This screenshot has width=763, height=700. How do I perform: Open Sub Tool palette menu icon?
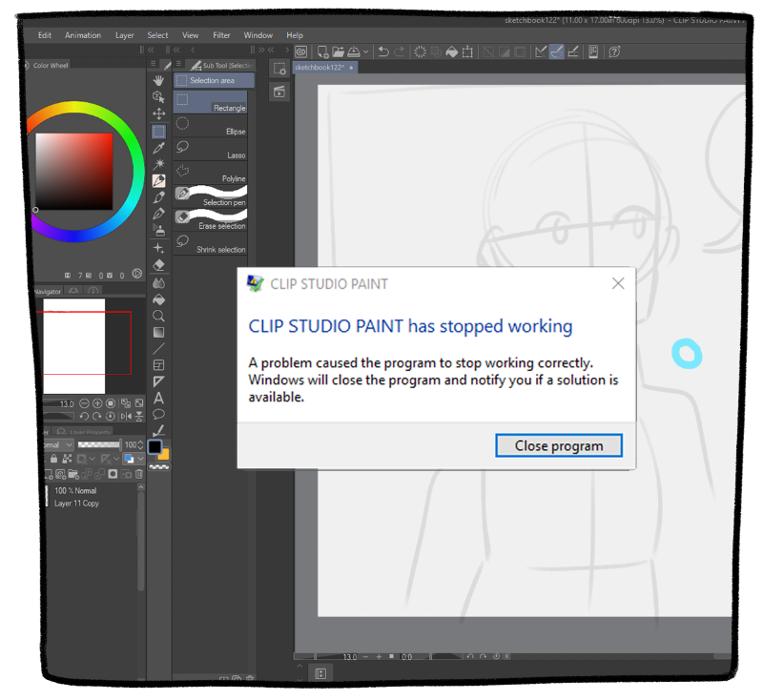click(178, 64)
